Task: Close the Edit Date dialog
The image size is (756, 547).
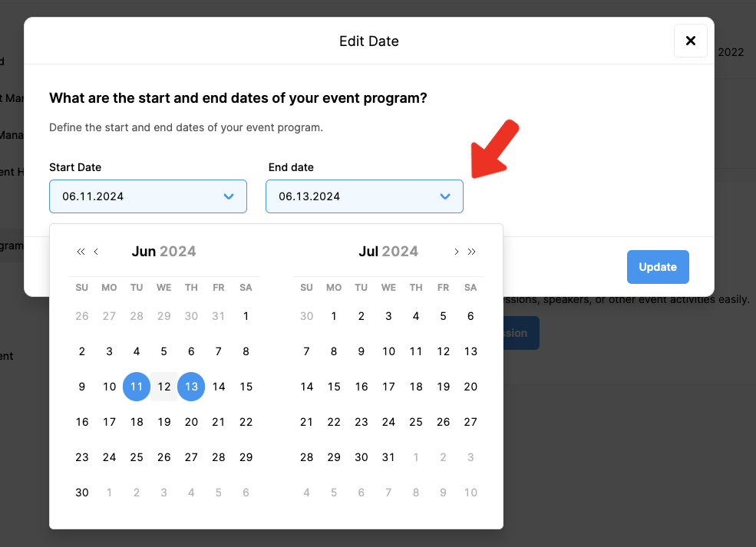Action: point(690,41)
